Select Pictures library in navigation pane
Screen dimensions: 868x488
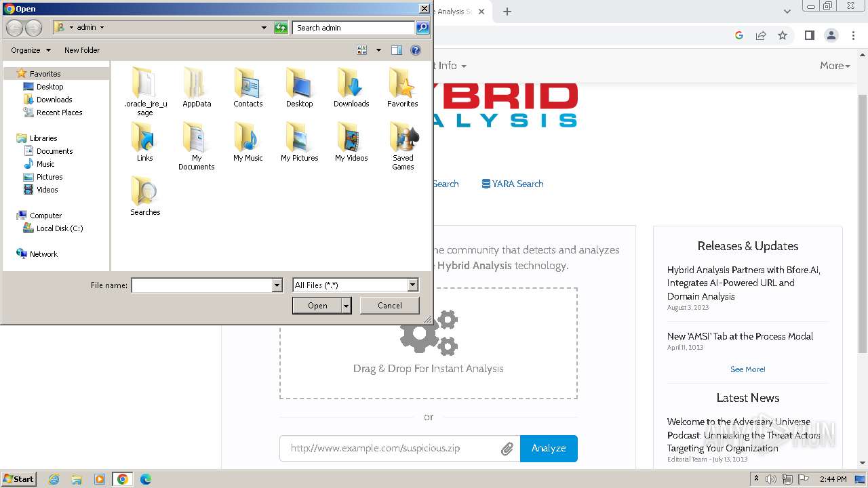(x=50, y=177)
